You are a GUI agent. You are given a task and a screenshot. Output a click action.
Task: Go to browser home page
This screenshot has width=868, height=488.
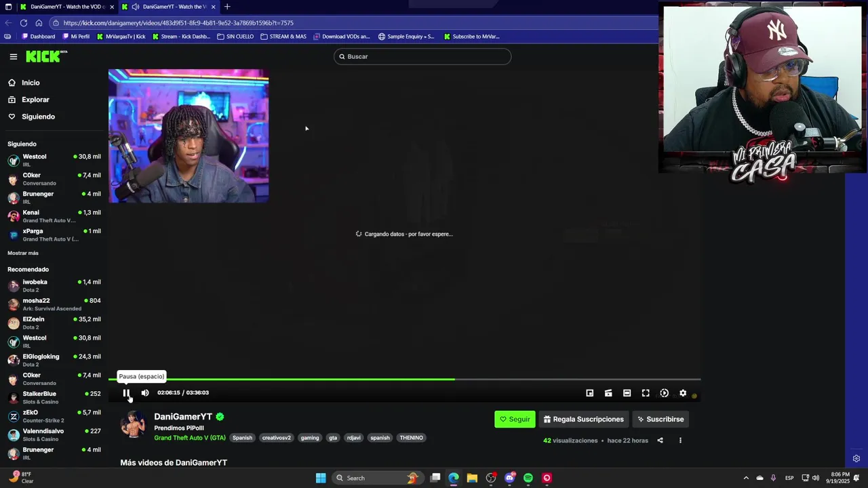click(39, 22)
